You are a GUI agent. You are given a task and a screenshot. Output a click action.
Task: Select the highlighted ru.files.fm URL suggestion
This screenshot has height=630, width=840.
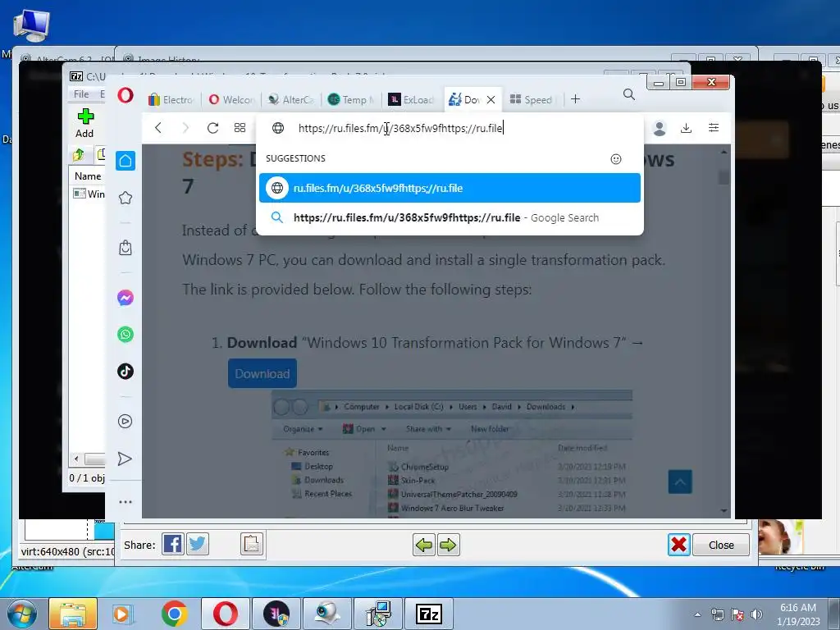(450, 188)
